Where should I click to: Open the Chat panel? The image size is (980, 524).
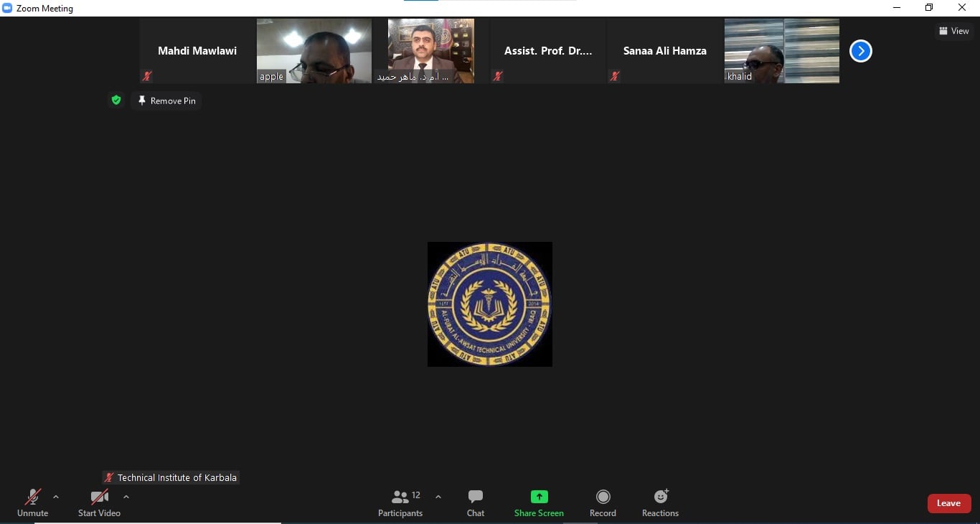point(476,502)
